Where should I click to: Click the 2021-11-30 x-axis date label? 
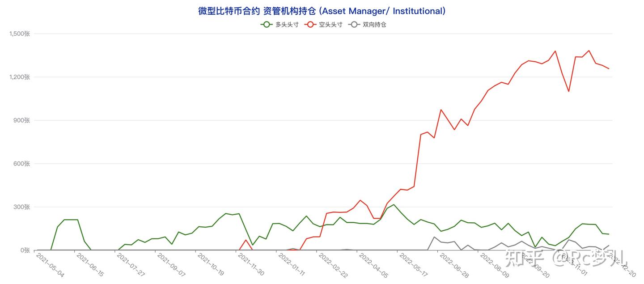point(251,265)
